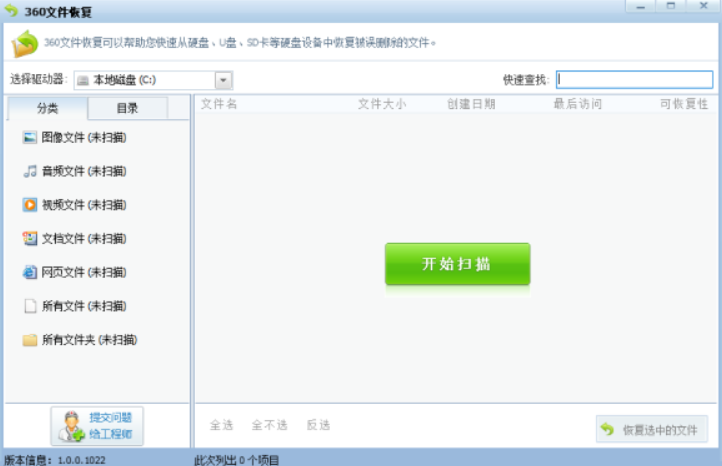
Task: Click the local disk drive icon
Action: tap(83, 81)
